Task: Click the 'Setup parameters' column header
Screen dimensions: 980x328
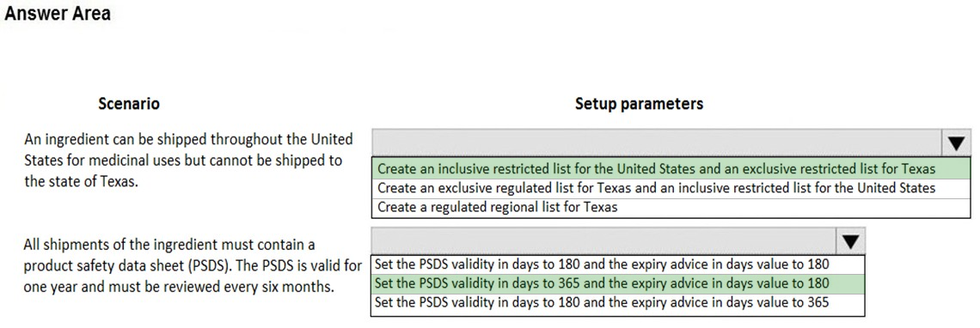Action: [639, 104]
